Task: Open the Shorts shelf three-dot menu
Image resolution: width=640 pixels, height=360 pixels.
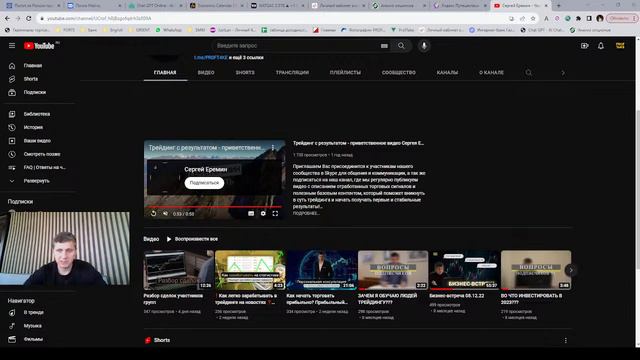Action: (566, 340)
